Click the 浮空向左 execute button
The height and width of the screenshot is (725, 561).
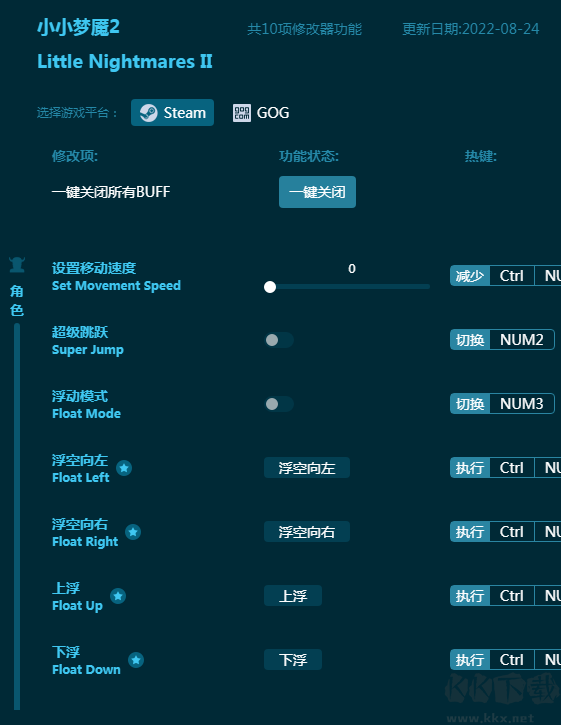(307, 468)
